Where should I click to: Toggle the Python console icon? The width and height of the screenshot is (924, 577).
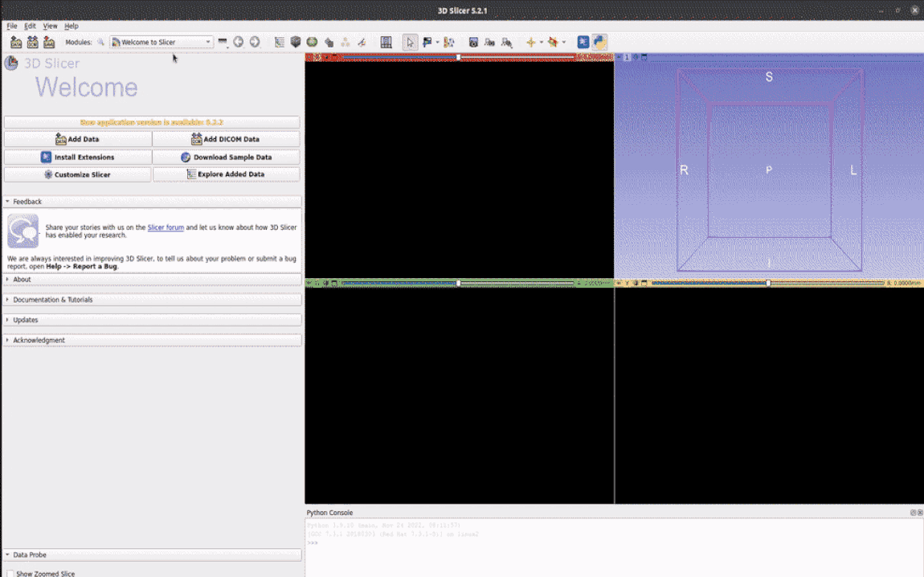click(x=599, y=42)
